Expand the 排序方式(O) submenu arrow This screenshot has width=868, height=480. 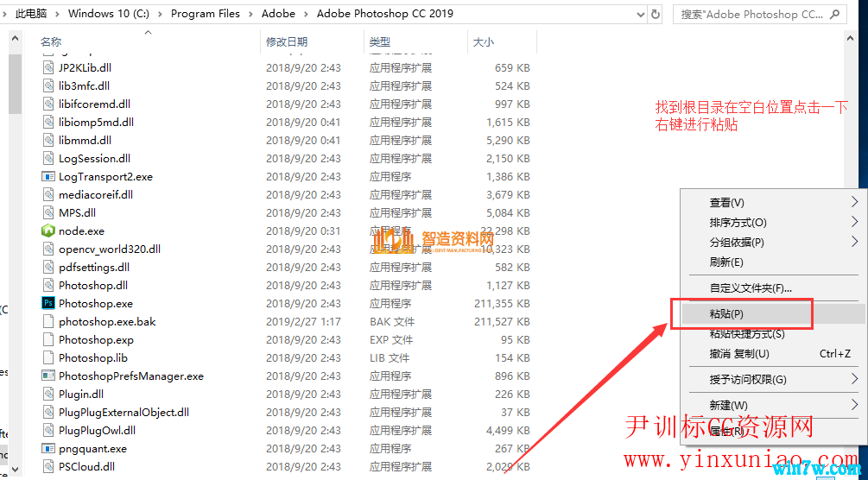coord(855,222)
